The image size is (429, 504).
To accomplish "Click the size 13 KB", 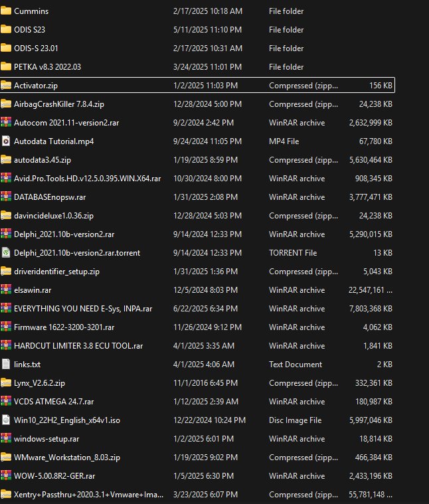I will click(383, 252).
